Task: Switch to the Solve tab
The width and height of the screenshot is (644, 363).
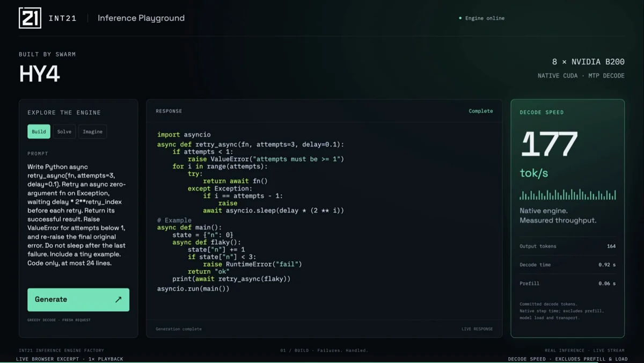Action: point(64,132)
